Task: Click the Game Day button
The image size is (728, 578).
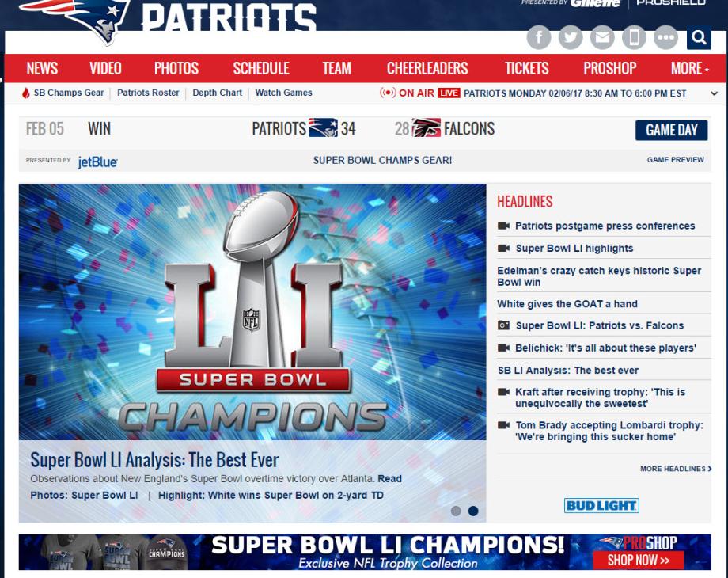Action: click(671, 131)
